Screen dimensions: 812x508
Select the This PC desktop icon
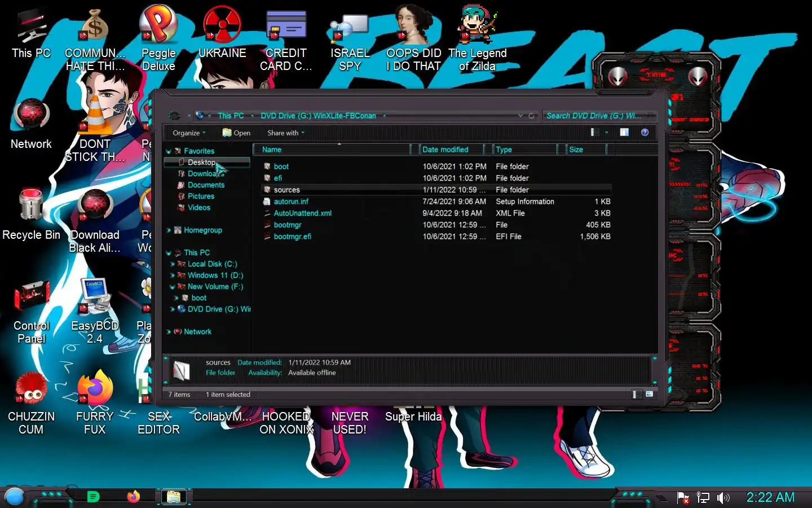click(31, 33)
